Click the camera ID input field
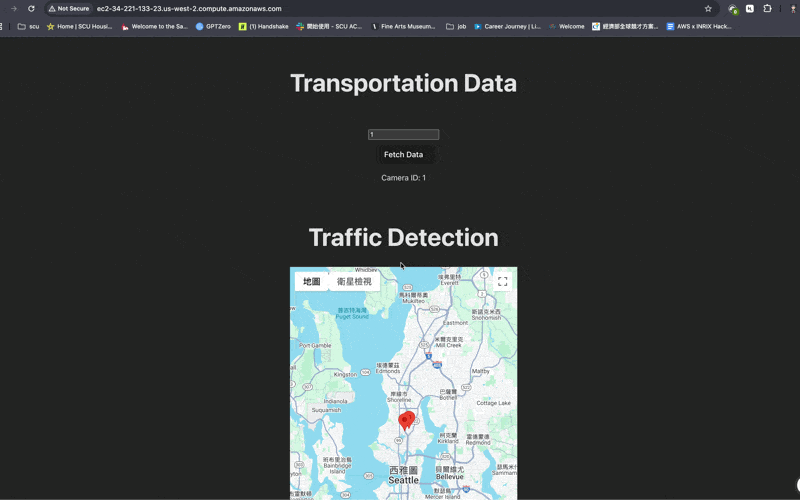This screenshot has width=800, height=500. [404, 134]
